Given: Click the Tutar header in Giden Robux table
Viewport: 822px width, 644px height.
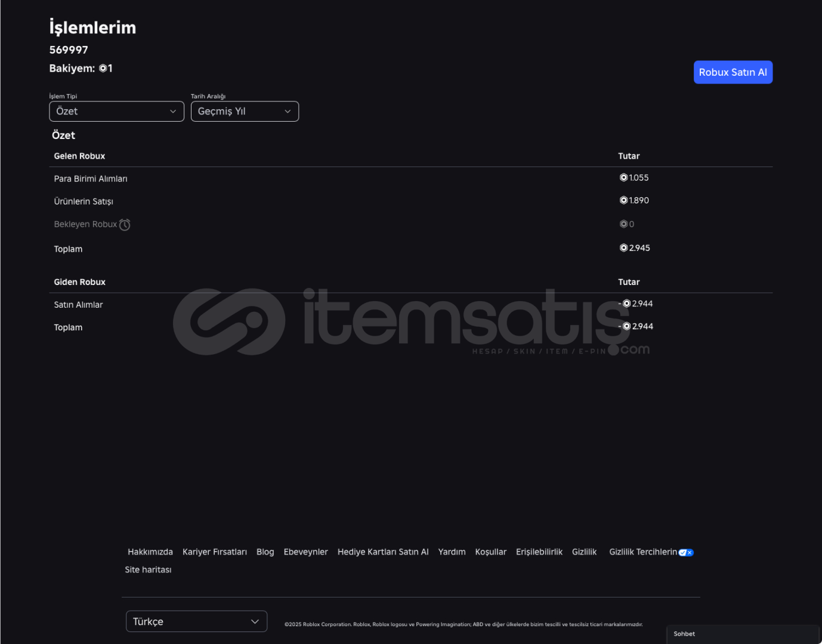Looking at the screenshot, I should tap(629, 282).
